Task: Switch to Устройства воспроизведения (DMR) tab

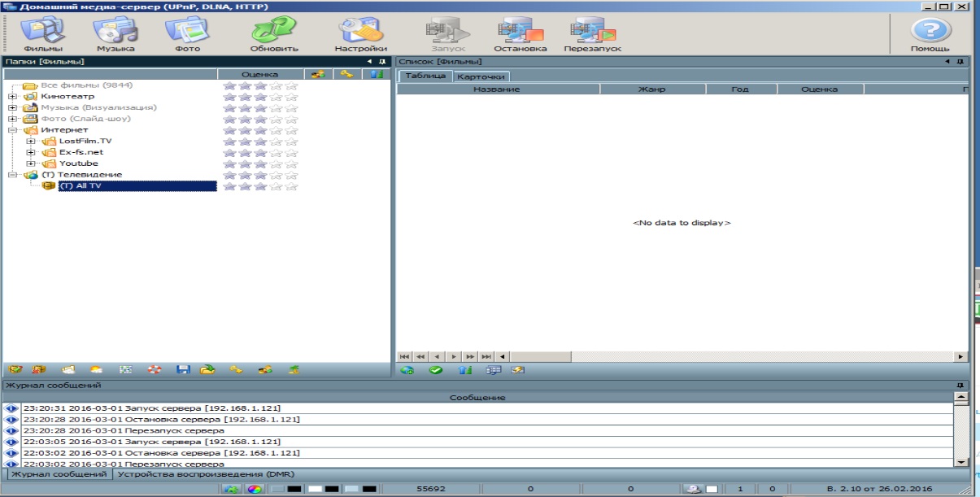Action: coord(206,474)
